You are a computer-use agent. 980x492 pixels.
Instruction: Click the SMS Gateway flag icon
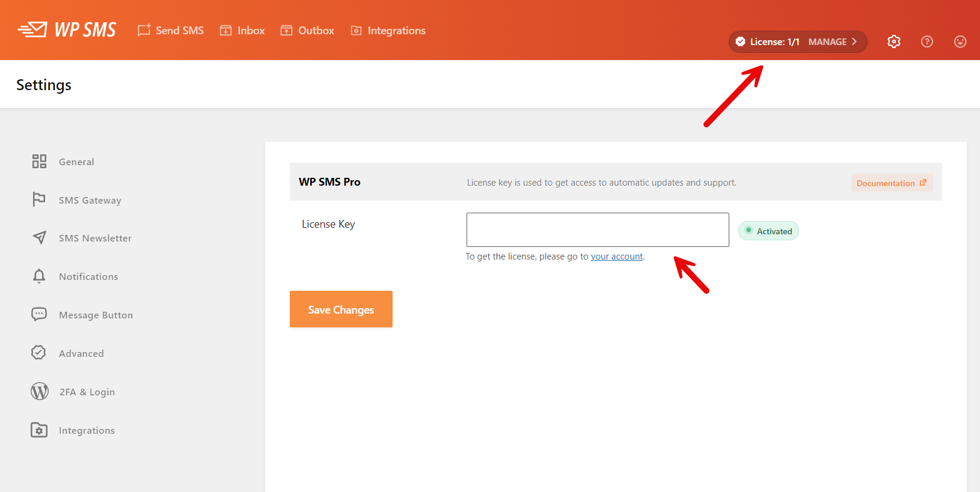coord(39,199)
